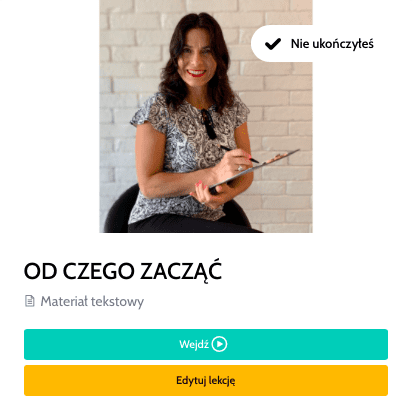Image resolution: width=412 pixels, height=406 pixels.
Task: Click the play circle icon beside Wejdź
Action: (x=219, y=344)
